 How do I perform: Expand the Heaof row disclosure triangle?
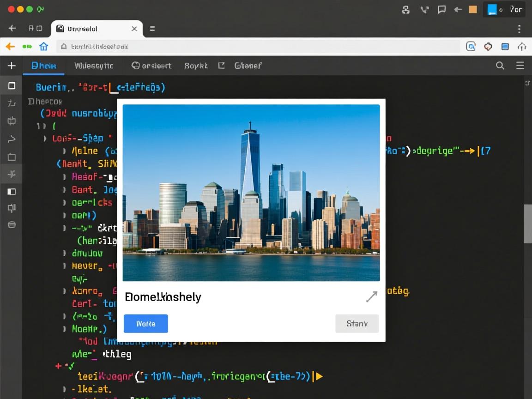(x=64, y=176)
